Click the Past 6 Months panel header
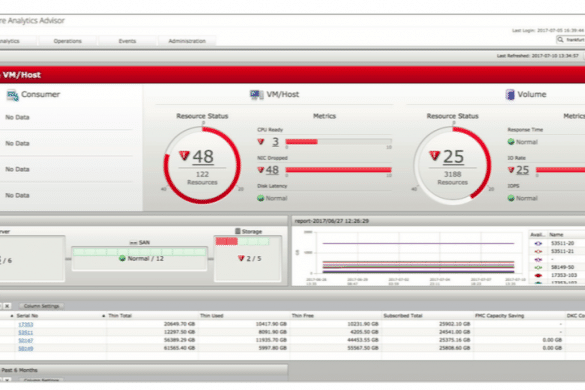Image resolution: width=585 pixels, height=390 pixels. (19, 370)
